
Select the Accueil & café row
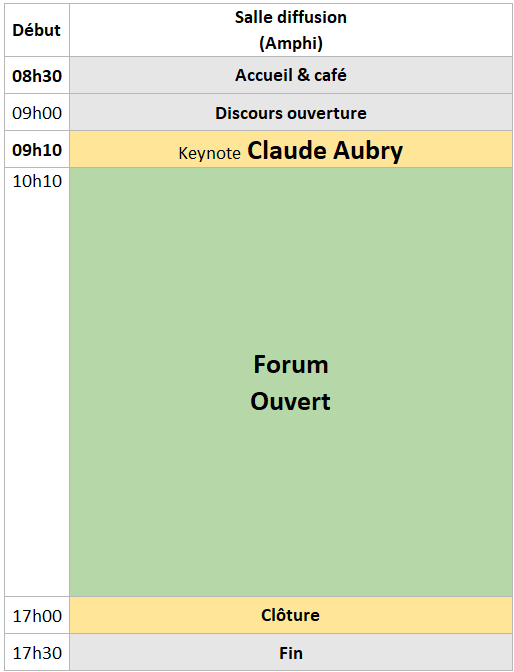291,75
